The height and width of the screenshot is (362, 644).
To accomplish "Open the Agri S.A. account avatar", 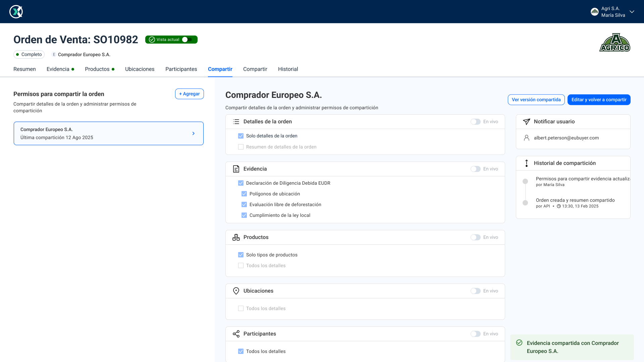I will click(595, 12).
